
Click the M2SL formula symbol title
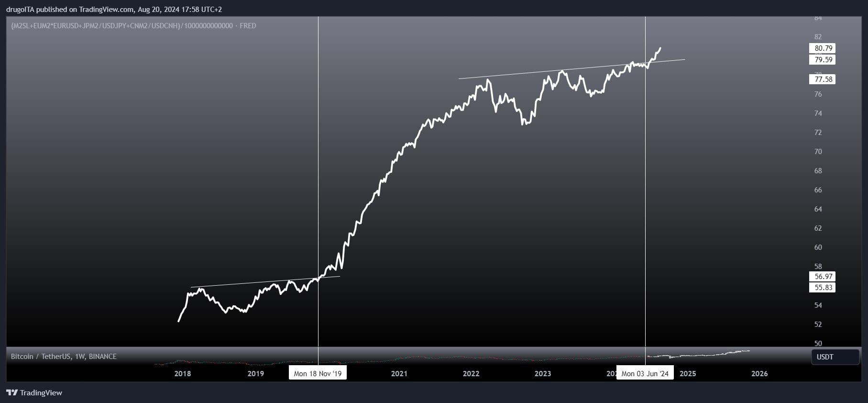pos(133,26)
